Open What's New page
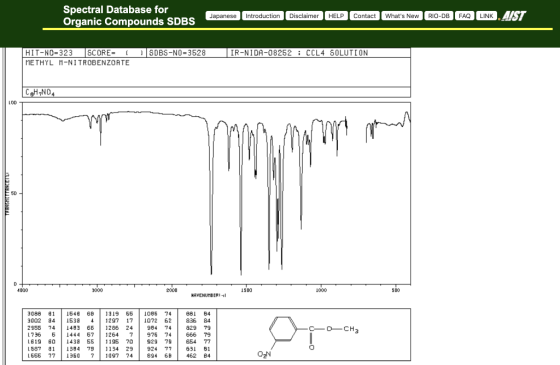Screen dimensions: 560x365 (402, 16)
